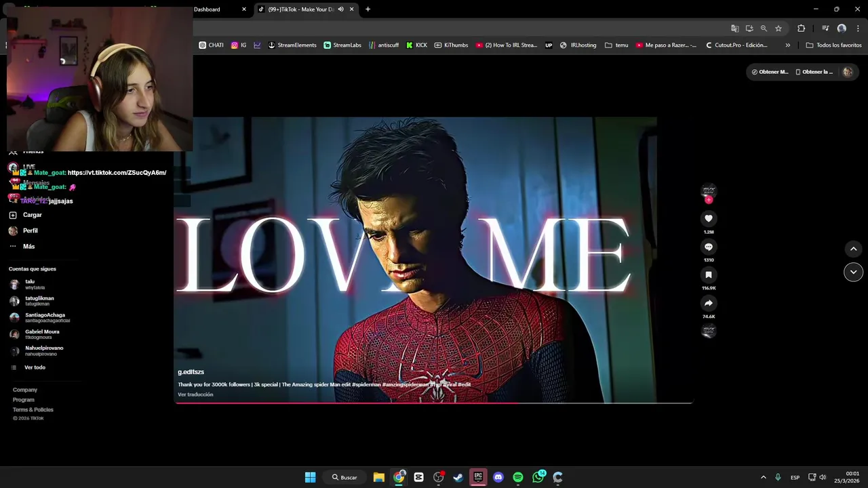The image size is (868, 488).
Task: Open the Cutout.Pro bookmark
Action: click(x=736, y=45)
